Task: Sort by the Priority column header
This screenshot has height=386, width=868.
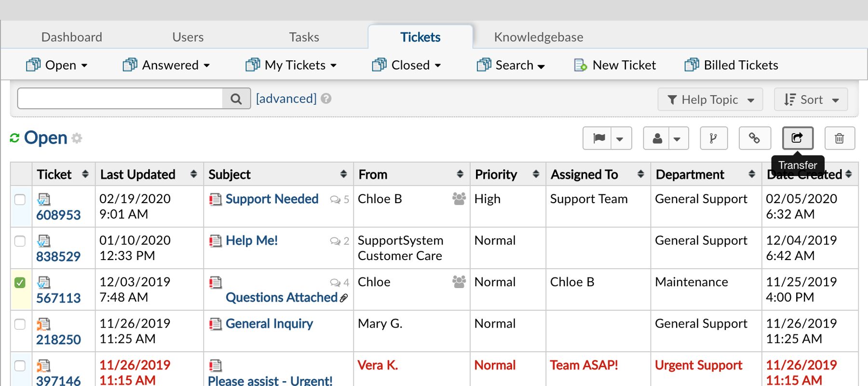Action: pos(508,174)
